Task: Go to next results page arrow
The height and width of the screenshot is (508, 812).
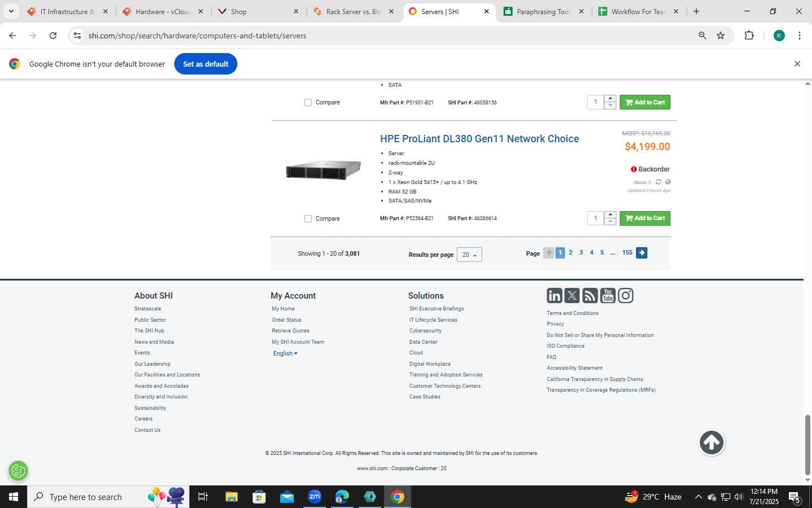Action: point(642,253)
